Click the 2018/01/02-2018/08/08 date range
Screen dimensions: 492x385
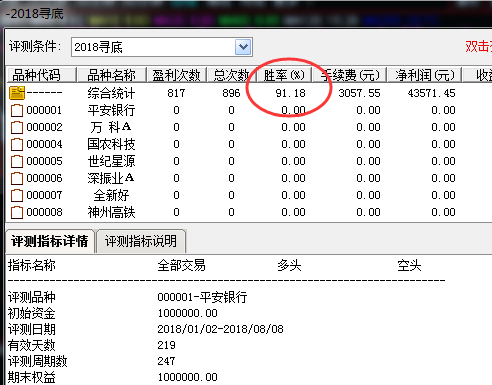[x=220, y=329]
